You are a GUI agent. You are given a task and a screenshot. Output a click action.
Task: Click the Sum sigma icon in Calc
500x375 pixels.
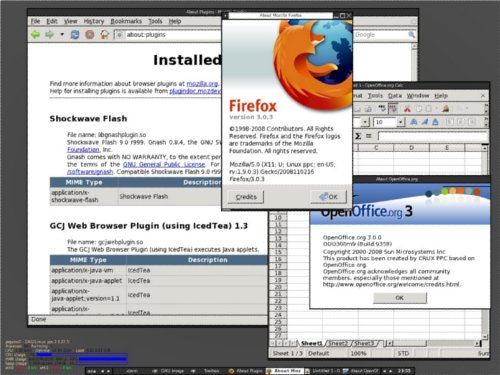tap(358, 136)
